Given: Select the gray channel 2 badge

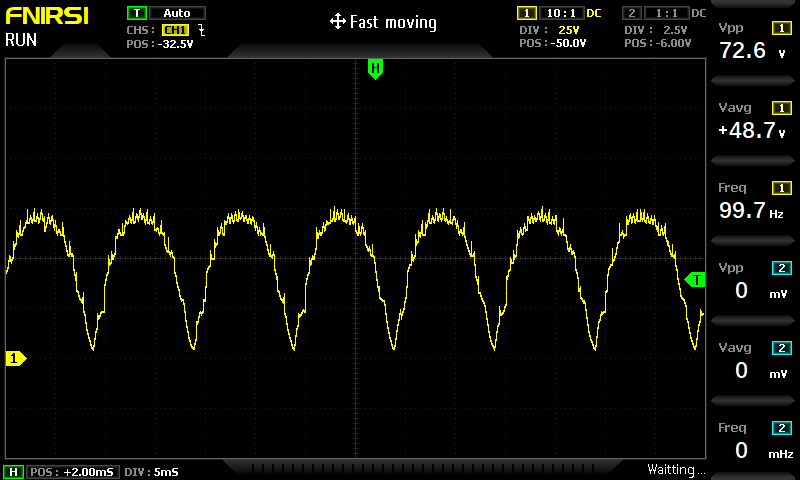Looking at the screenshot, I should (x=632, y=13).
